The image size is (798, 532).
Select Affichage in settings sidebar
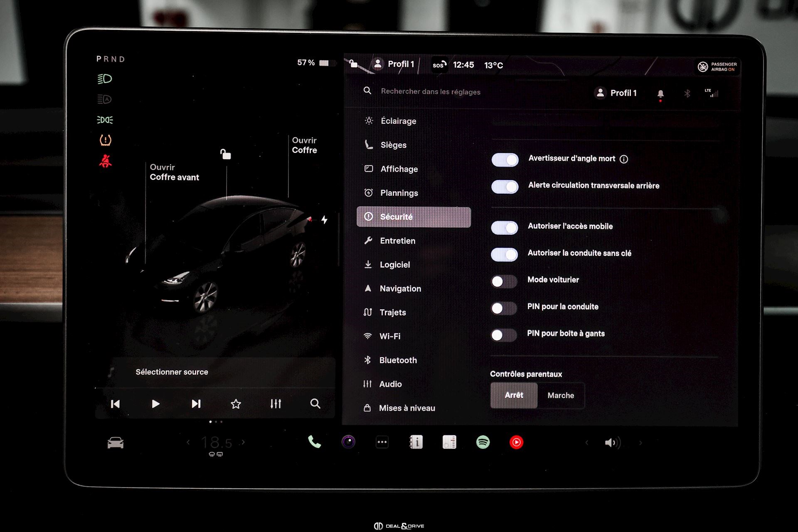tap(399, 169)
